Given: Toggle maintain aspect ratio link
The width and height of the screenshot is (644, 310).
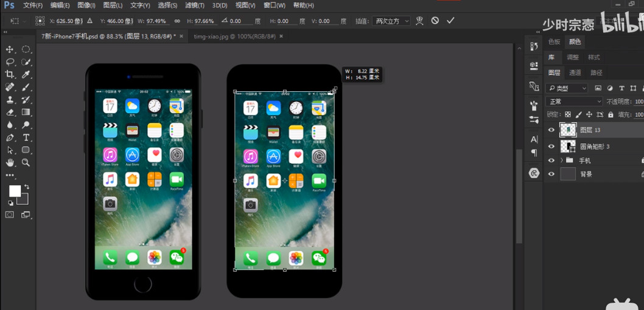Looking at the screenshot, I should coord(177,21).
